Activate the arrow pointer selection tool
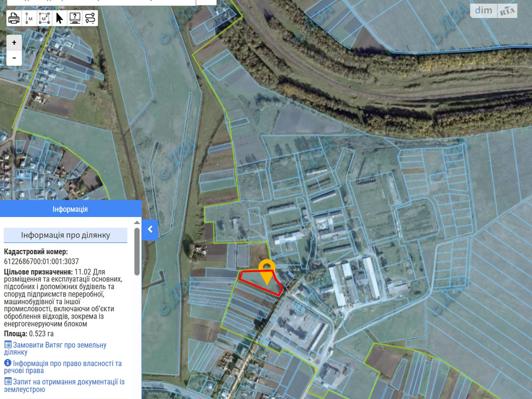 pyautogui.click(x=60, y=18)
